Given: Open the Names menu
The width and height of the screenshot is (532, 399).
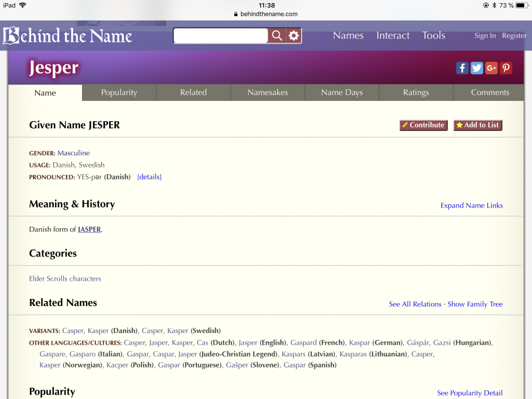Looking at the screenshot, I should (348, 35).
